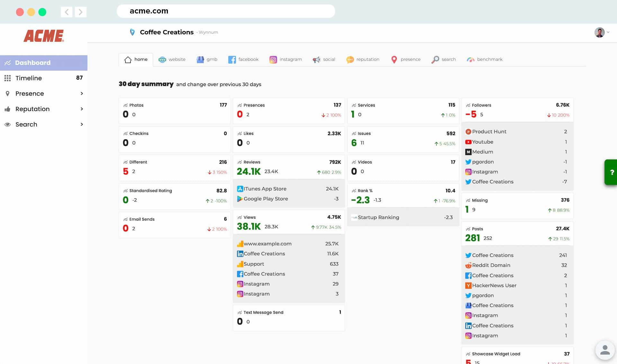Image resolution: width=617 pixels, height=364 pixels.
Task: Click the Coffee Creations location pin icon
Action: click(x=132, y=32)
